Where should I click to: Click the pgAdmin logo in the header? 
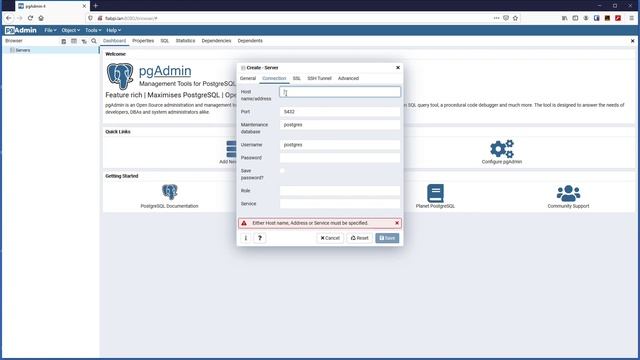21,30
